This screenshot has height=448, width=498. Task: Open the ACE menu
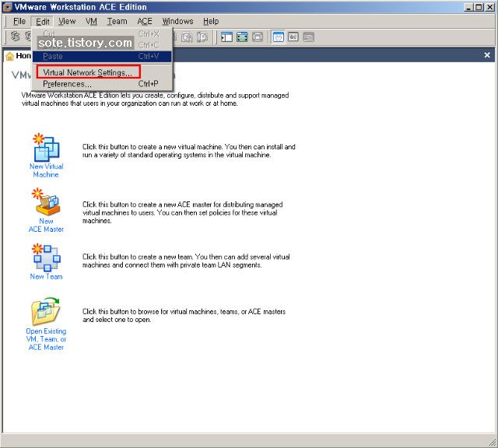[x=145, y=21]
